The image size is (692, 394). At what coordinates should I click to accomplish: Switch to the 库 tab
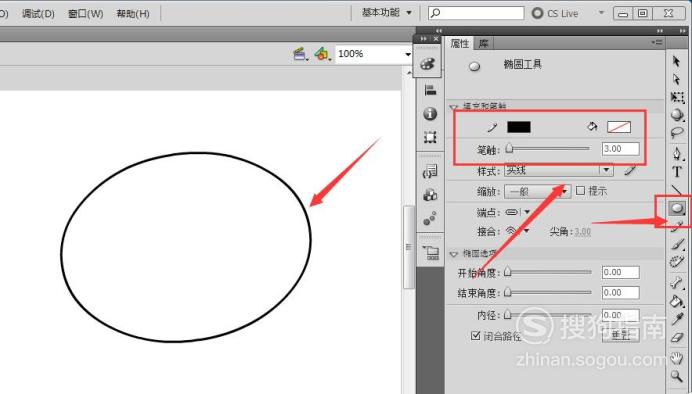(483, 43)
